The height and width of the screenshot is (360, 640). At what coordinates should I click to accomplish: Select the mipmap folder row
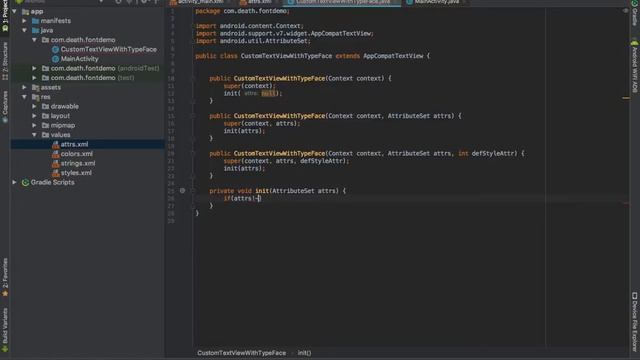pyautogui.click(x=87, y=125)
